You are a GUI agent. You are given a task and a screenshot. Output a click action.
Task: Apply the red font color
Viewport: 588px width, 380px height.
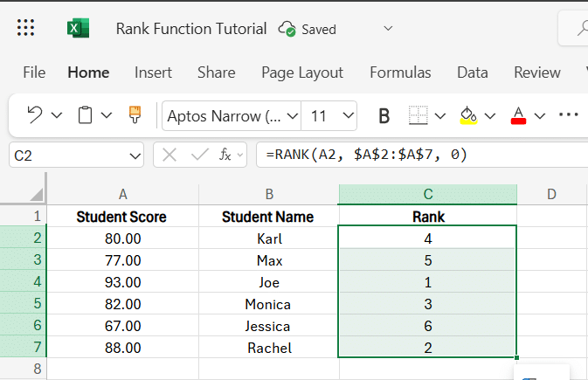tap(519, 115)
